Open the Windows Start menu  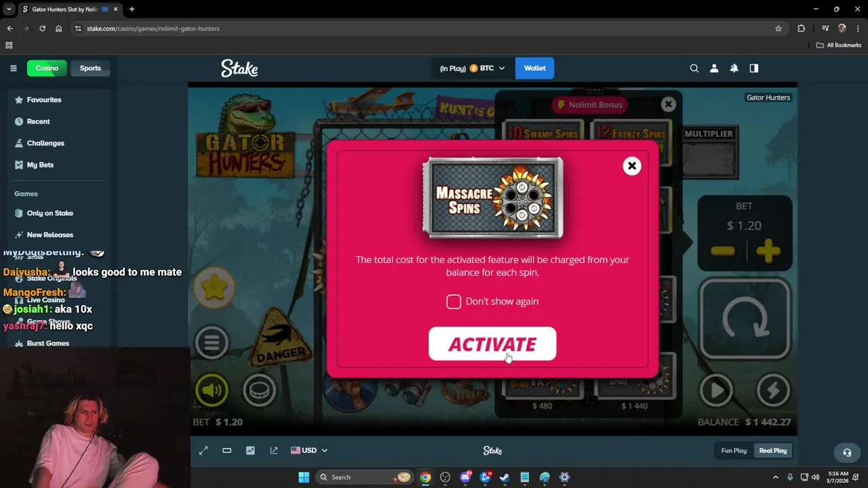click(304, 477)
